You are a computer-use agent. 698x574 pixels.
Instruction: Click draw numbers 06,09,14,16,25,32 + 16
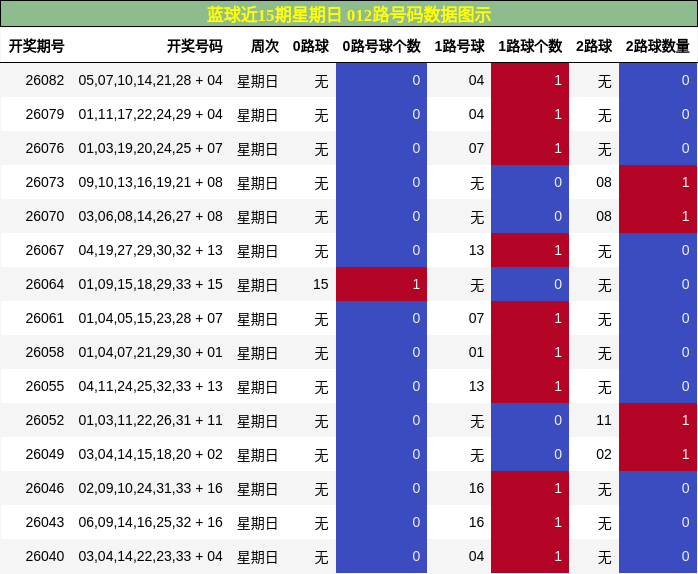(150, 522)
